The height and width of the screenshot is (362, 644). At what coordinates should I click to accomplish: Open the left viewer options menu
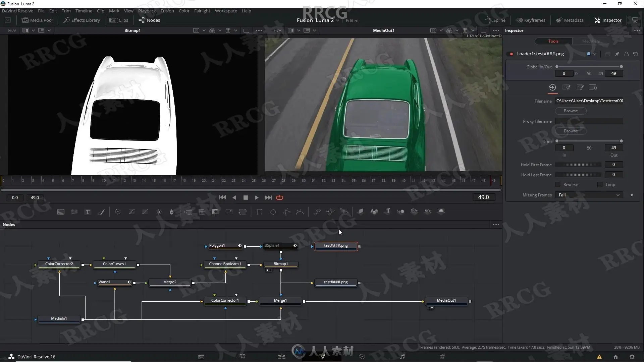click(x=259, y=31)
